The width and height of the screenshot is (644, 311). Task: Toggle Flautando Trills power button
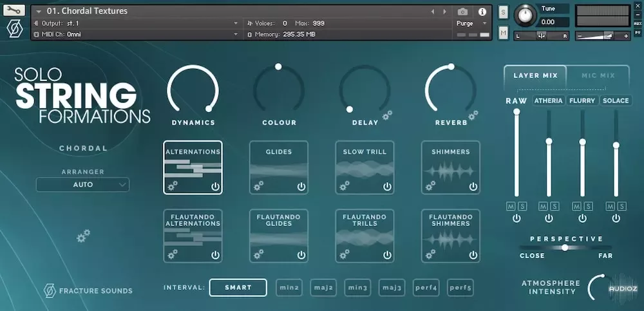tap(387, 255)
